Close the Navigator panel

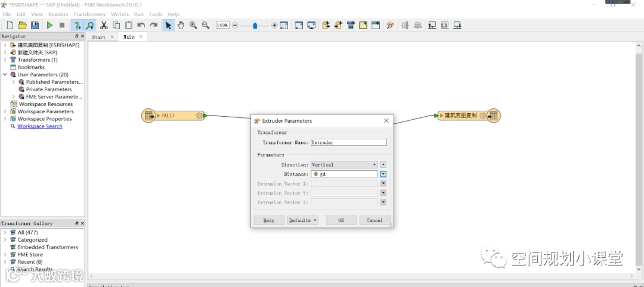pyautogui.click(x=82, y=36)
